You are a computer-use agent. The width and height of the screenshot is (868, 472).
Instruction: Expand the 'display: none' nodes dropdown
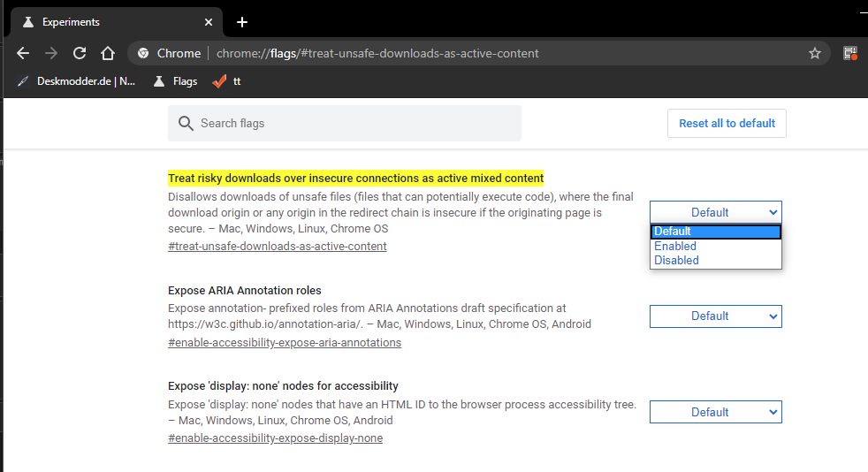click(x=715, y=412)
